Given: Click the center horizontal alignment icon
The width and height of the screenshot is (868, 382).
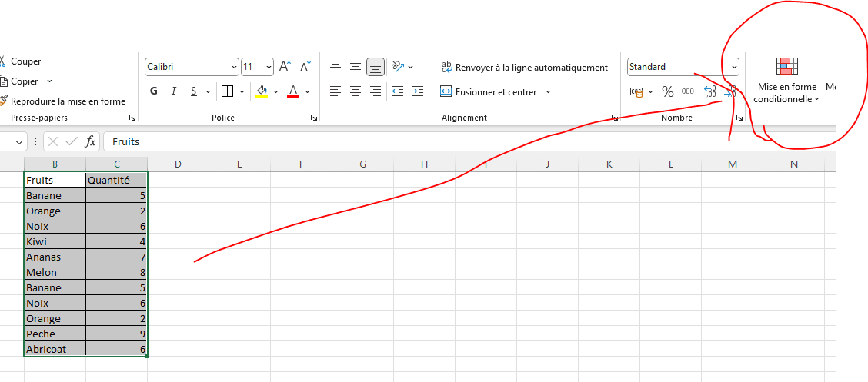Looking at the screenshot, I should (x=356, y=91).
